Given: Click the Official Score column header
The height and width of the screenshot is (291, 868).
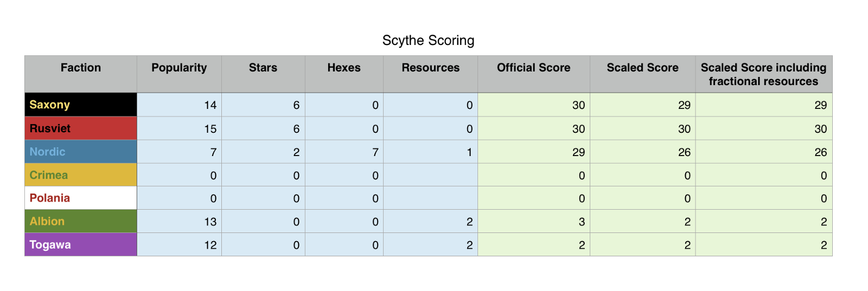Looking at the screenshot, I should 534,74.
